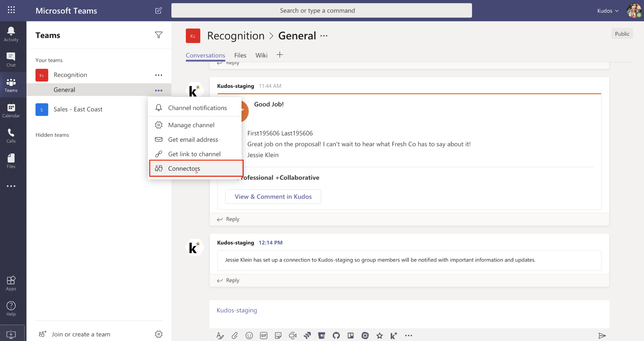Switch to the Files tab
This screenshot has height=341, width=644.
click(x=240, y=55)
